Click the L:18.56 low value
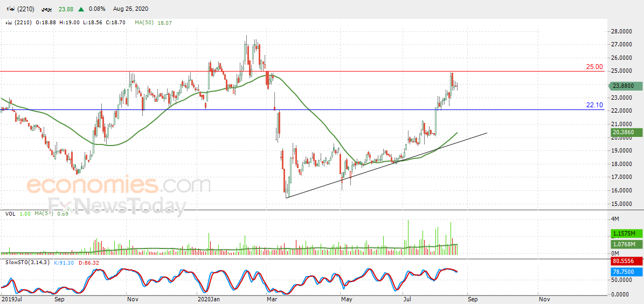 pyautogui.click(x=92, y=23)
